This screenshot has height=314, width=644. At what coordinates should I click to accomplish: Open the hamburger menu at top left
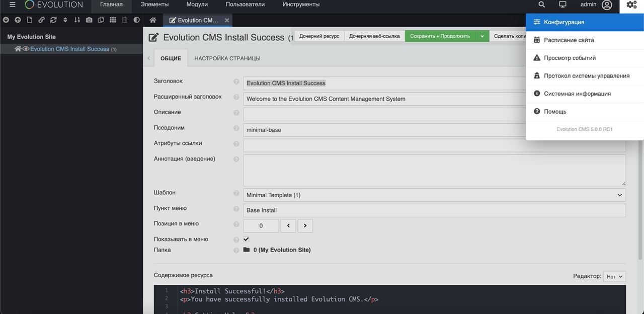click(13, 5)
